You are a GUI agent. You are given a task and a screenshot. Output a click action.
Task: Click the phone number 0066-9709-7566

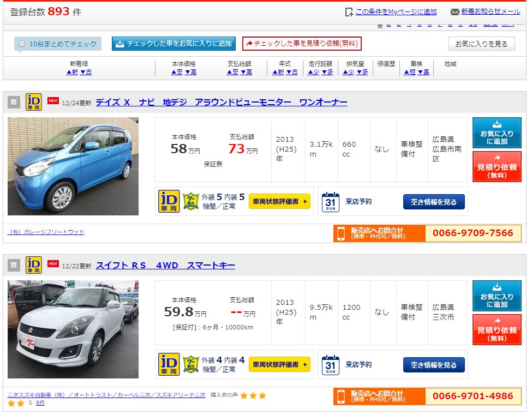pos(473,233)
